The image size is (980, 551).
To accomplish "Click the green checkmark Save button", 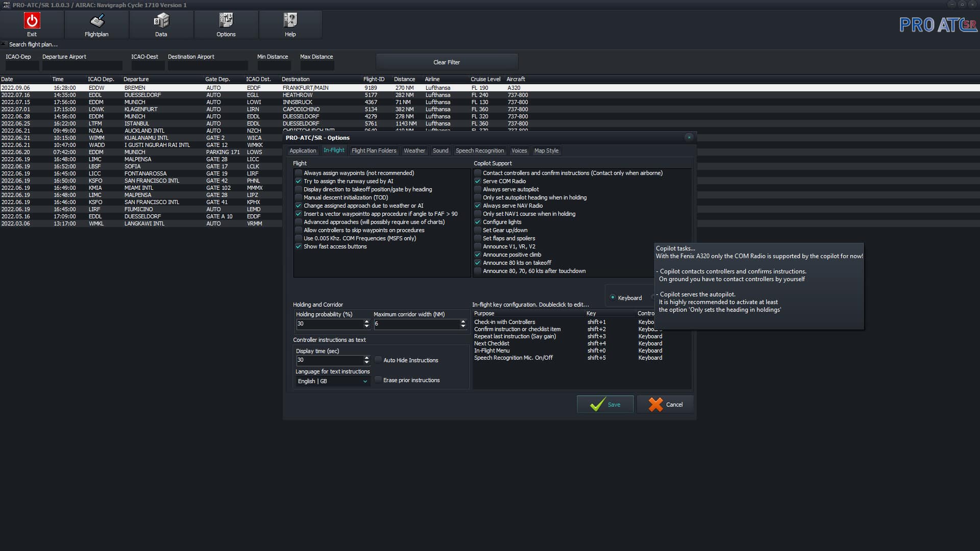I will (605, 405).
